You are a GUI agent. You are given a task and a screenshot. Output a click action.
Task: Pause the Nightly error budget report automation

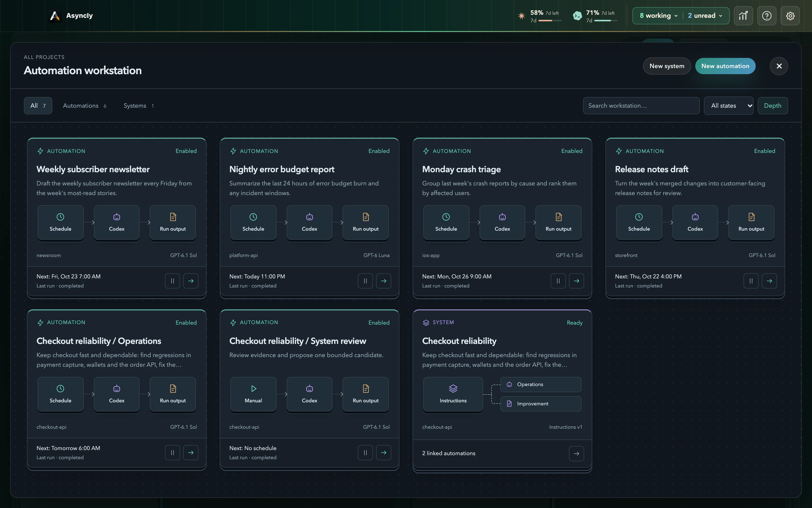coord(365,281)
